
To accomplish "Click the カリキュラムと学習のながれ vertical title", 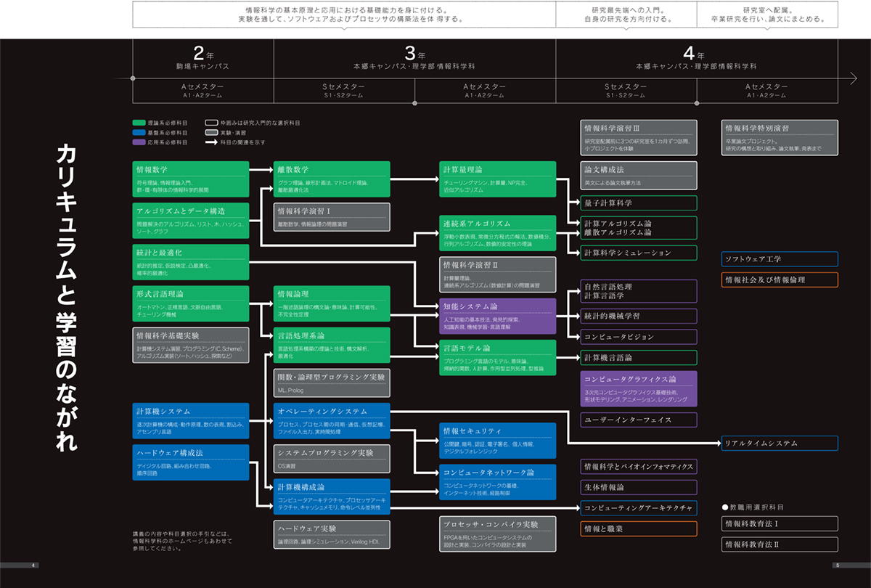I will pyautogui.click(x=68, y=297).
